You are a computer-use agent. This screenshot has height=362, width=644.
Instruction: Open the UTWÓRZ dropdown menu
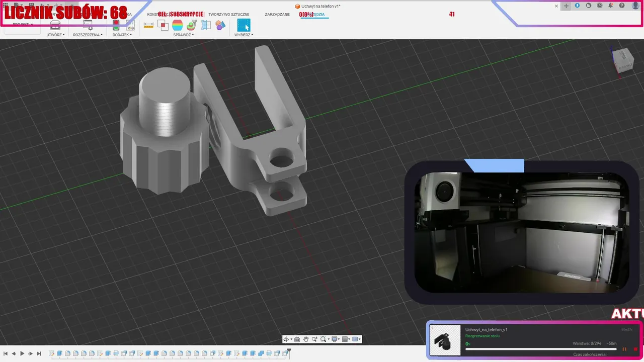click(x=56, y=35)
